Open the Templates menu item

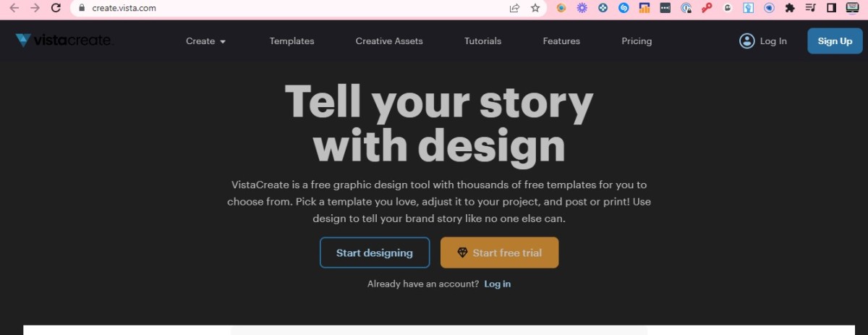[x=292, y=41]
